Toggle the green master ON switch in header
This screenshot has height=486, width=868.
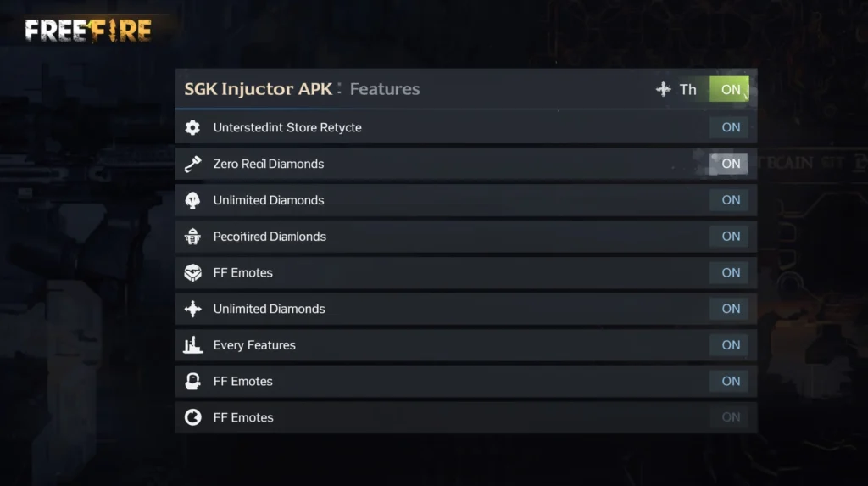(730, 89)
